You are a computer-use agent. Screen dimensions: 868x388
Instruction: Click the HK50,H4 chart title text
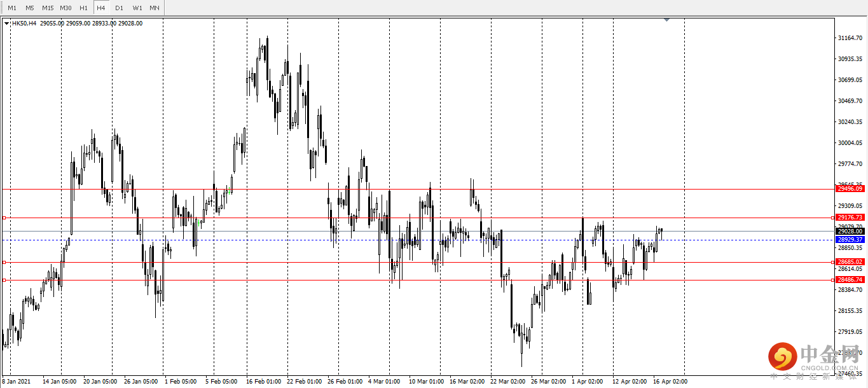pyautogui.click(x=24, y=24)
